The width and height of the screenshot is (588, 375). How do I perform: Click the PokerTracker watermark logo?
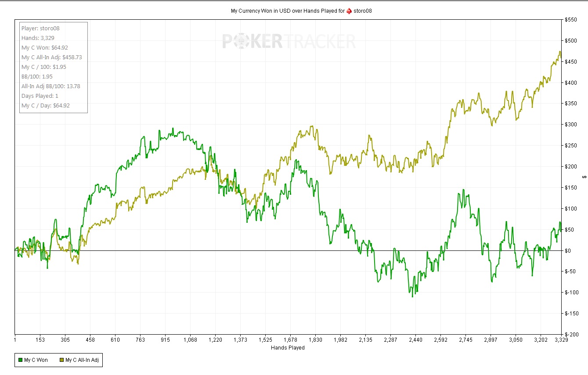[x=289, y=41]
